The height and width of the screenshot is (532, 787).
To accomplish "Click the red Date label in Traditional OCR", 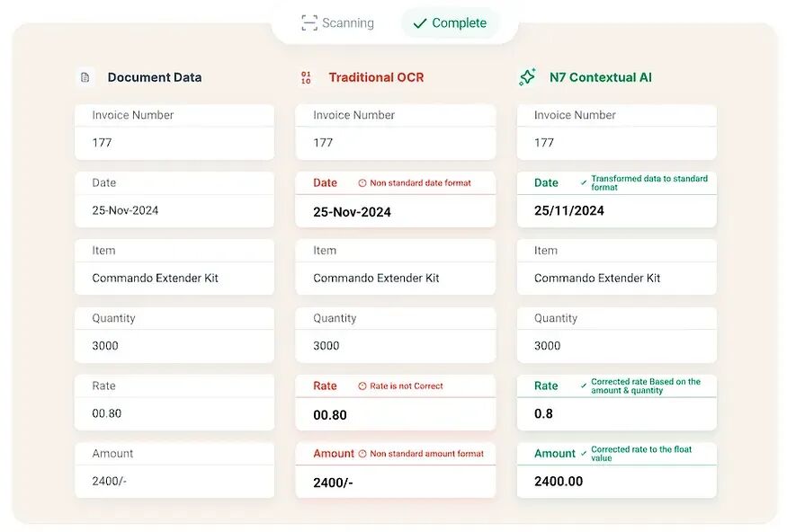I will (326, 183).
